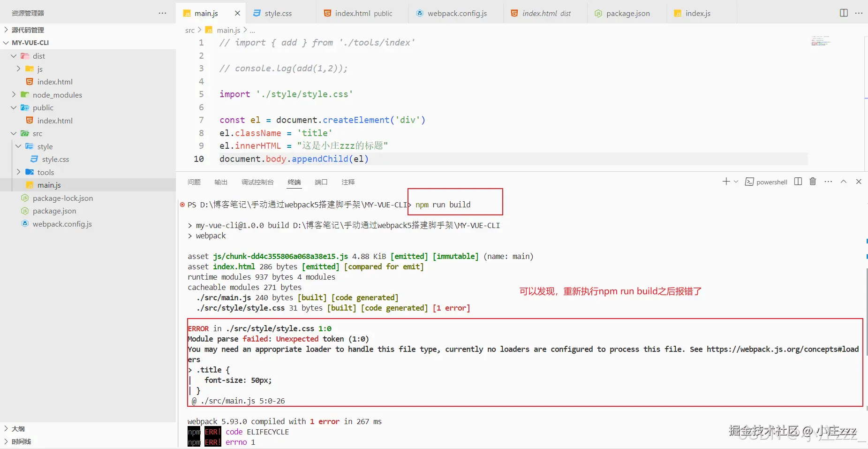Viewport: 868px width, 449px height.
Task: Open the 调试控制台 debug console tab
Action: (257, 182)
